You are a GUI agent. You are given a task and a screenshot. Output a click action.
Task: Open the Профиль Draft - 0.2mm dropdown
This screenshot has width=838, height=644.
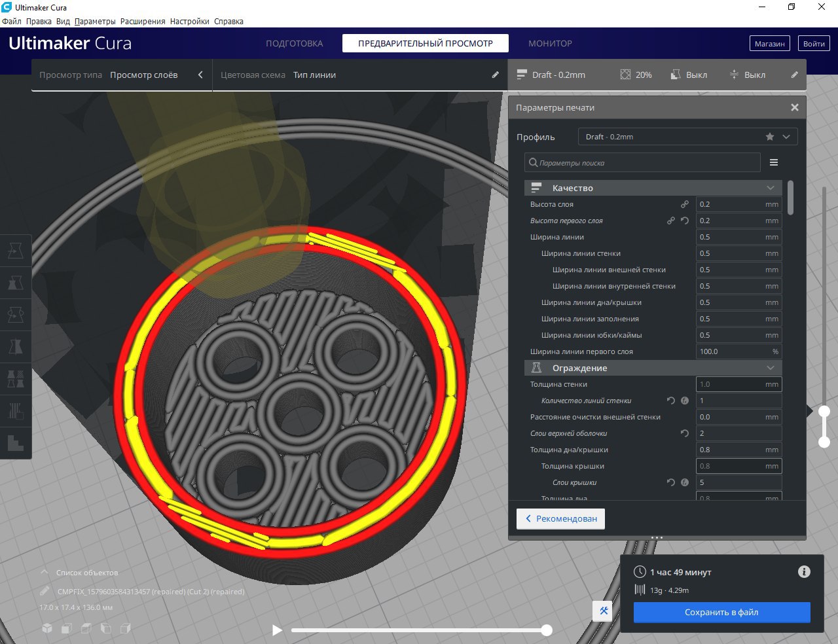tap(687, 137)
